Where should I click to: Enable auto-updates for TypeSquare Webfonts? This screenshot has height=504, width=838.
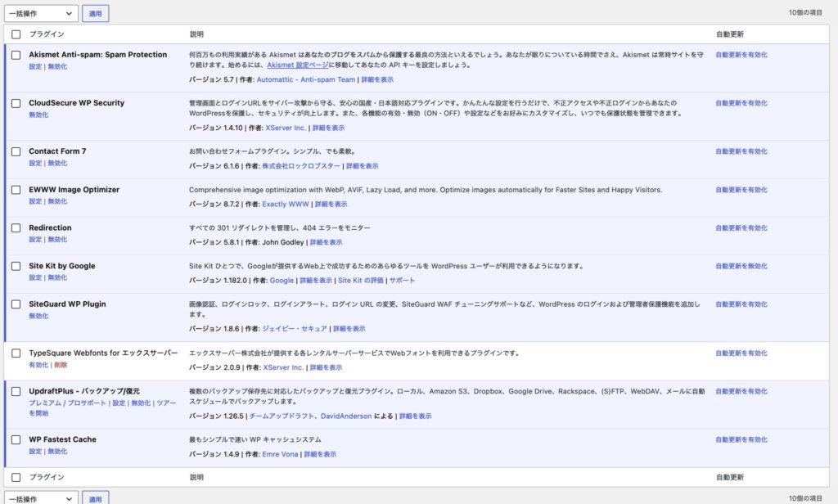(741, 353)
